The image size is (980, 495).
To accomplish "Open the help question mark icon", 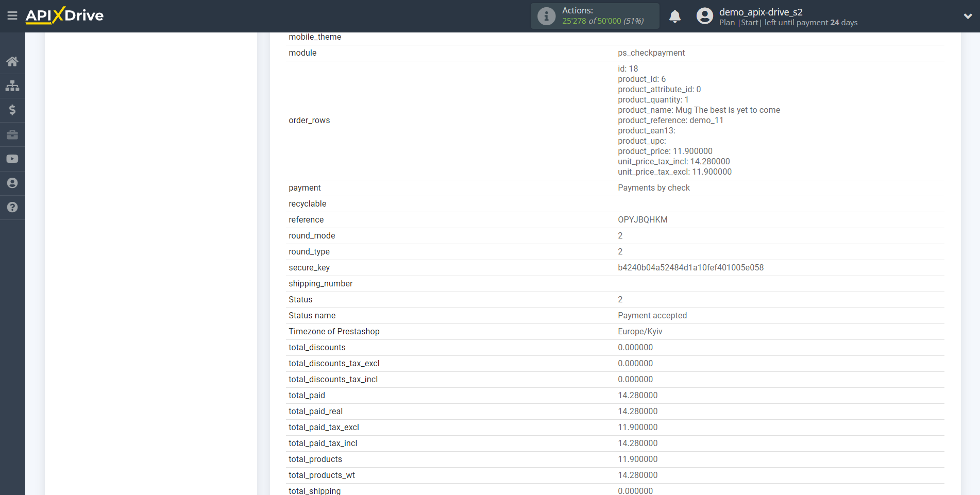I will click(x=12, y=207).
